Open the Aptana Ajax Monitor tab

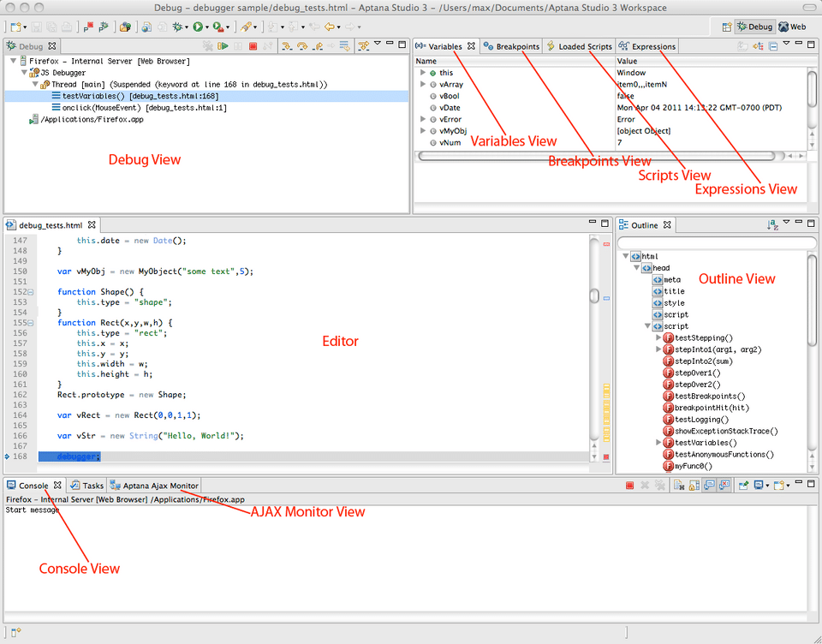pos(154,486)
